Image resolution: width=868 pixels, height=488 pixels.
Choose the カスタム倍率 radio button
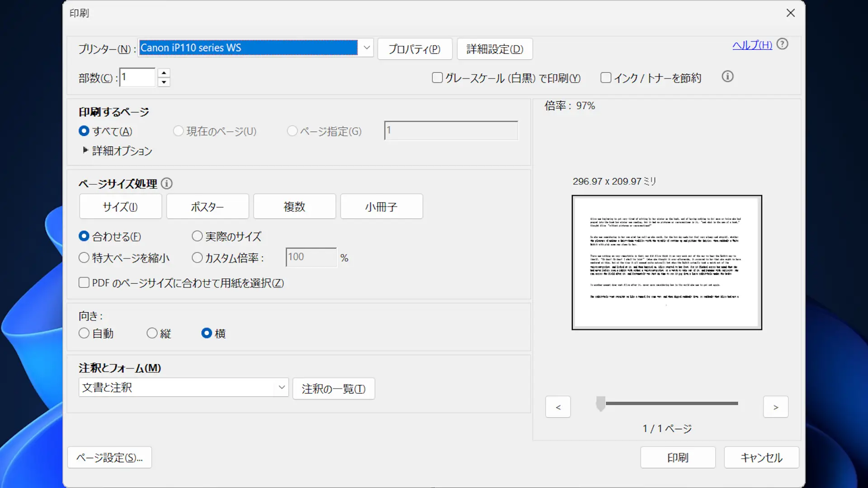[197, 258]
